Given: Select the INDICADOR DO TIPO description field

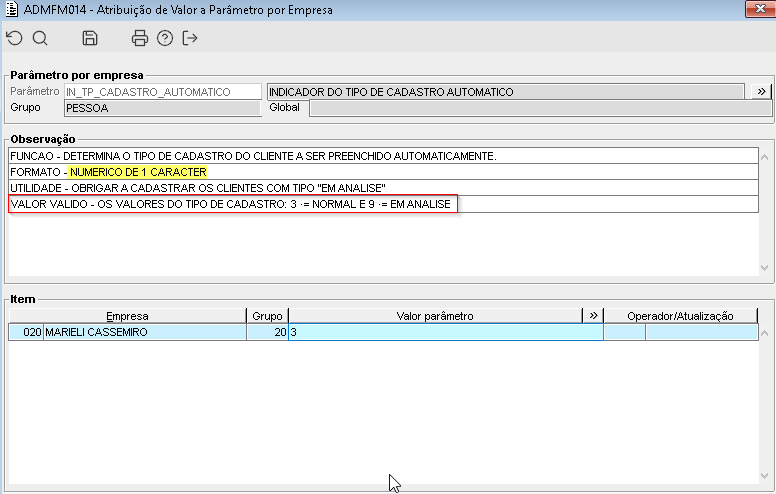Looking at the screenshot, I should (506, 92).
